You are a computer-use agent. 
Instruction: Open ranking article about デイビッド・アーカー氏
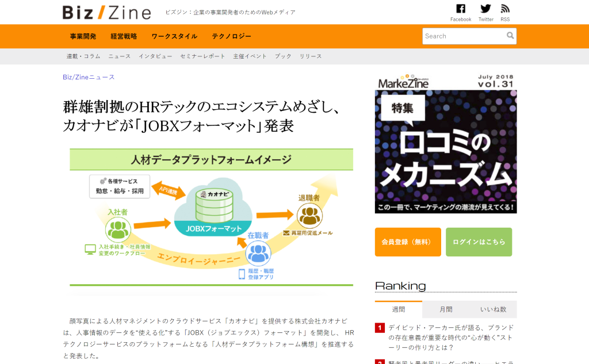click(451, 338)
